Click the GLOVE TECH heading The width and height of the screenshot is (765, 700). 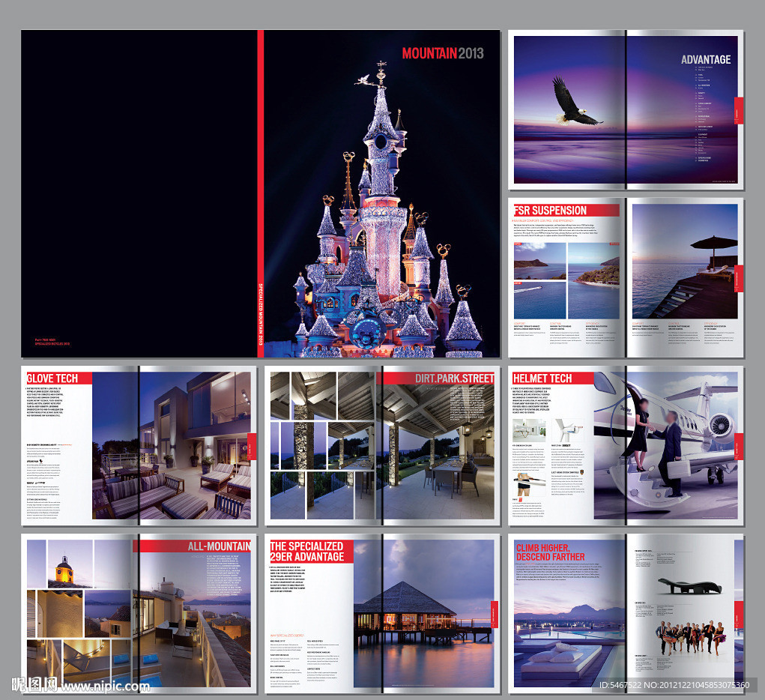click(52, 378)
